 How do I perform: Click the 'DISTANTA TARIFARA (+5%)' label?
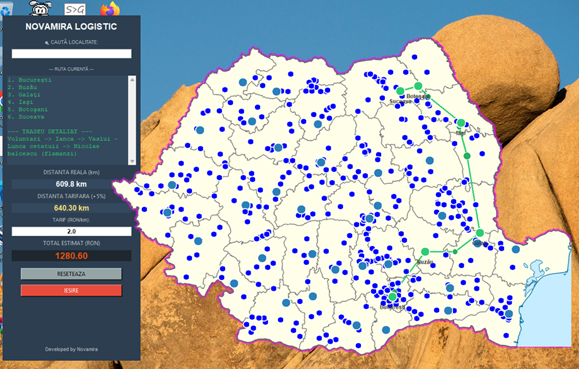coord(71,196)
